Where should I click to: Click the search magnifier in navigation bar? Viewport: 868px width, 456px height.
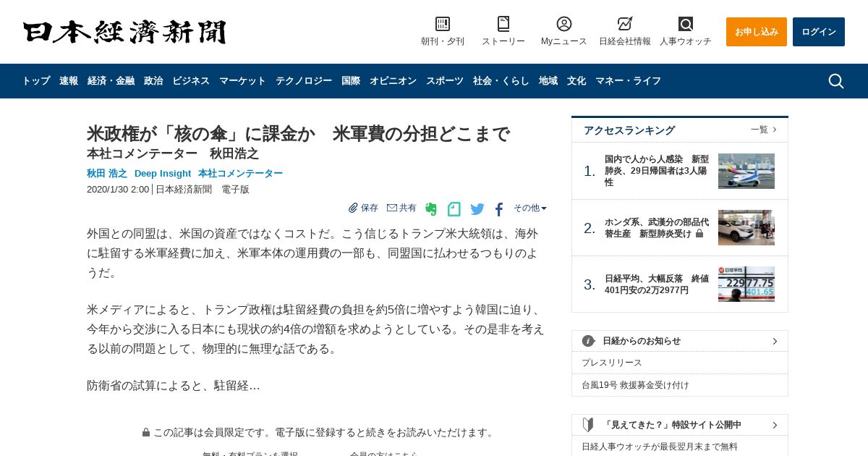[836, 81]
